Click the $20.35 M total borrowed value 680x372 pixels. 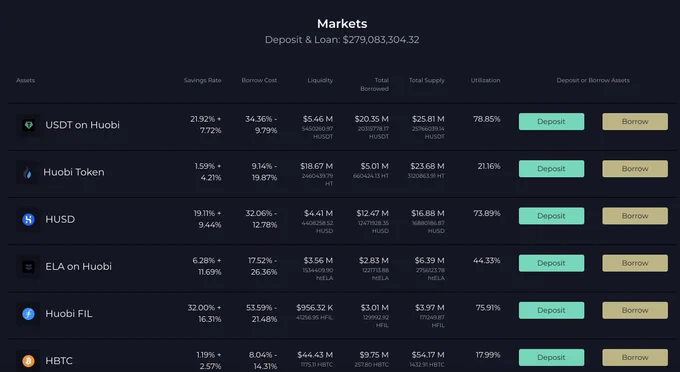(x=372, y=119)
